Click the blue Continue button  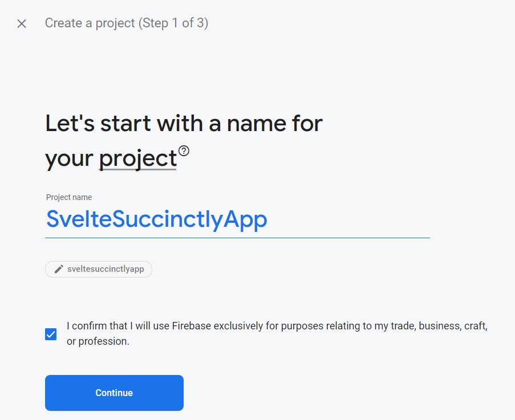[113, 392]
